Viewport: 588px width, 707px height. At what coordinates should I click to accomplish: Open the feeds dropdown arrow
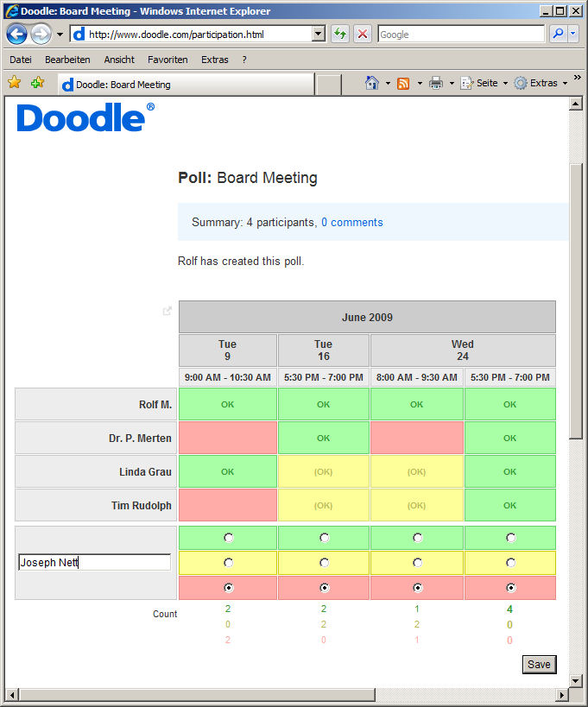point(420,84)
